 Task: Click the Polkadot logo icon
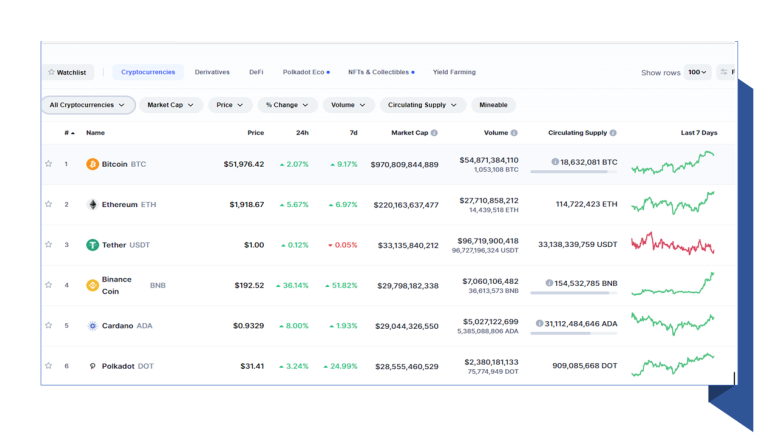(92, 366)
